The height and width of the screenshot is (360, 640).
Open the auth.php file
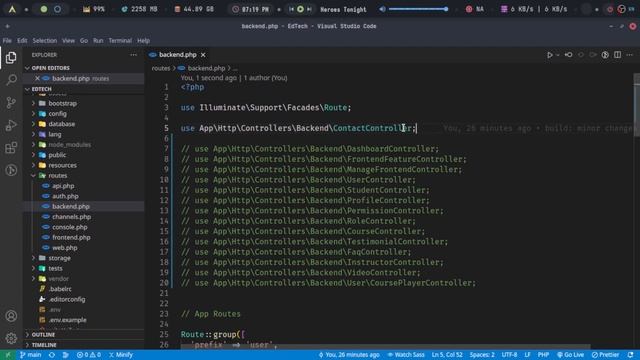pos(65,196)
